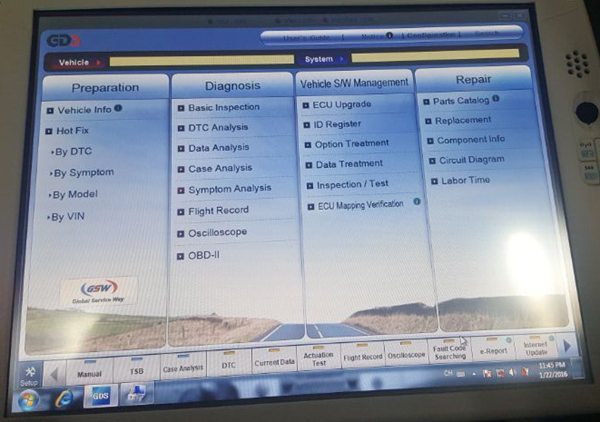The width and height of the screenshot is (600, 422).
Task: Open User's Guide in top menu
Action: [307, 37]
